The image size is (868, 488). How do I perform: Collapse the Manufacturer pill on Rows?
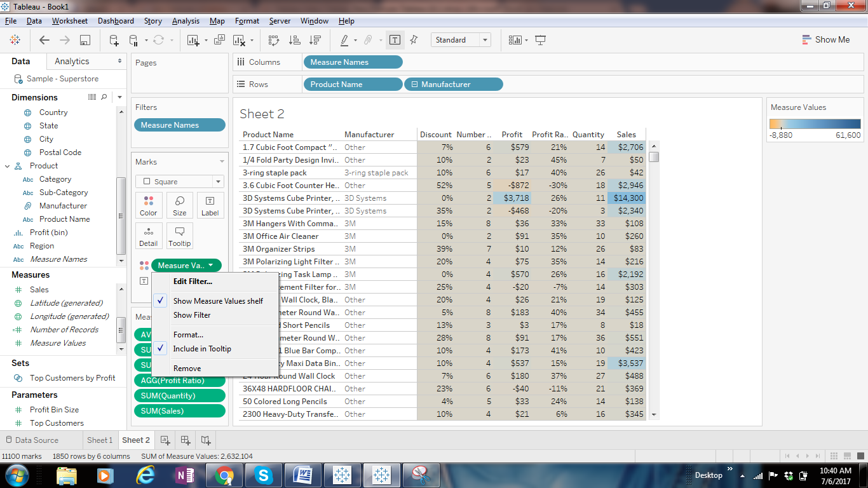point(415,85)
